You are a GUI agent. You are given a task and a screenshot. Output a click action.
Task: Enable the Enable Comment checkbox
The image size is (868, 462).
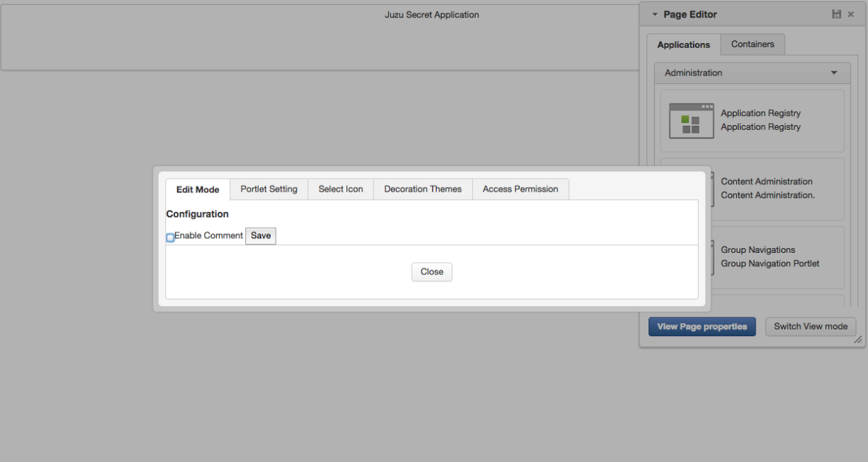pyautogui.click(x=170, y=238)
